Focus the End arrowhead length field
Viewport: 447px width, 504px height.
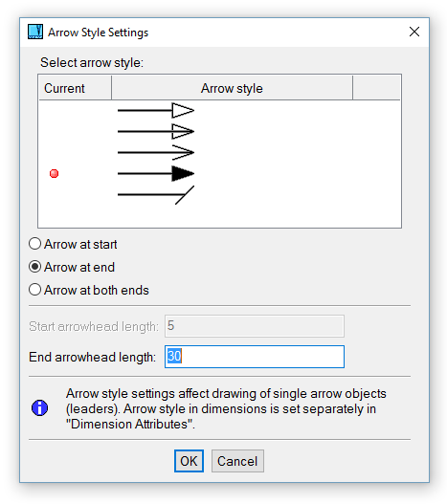(x=255, y=357)
